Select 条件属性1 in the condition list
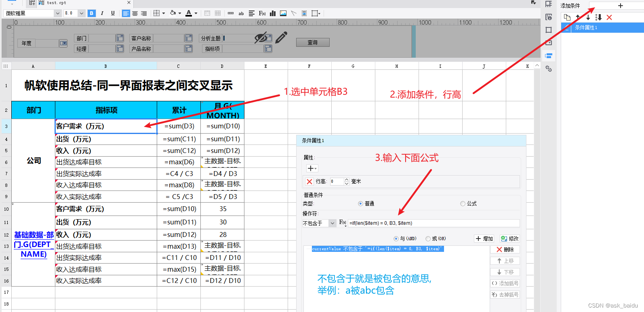This screenshot has width=644, height=312. click(x=602, y=27)
